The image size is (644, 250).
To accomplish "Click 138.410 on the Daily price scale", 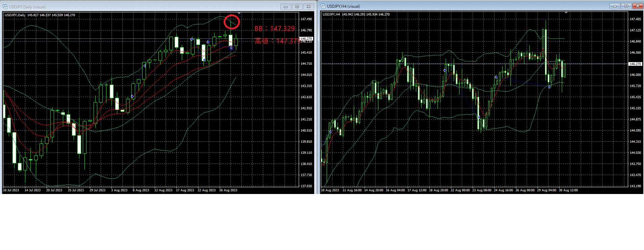I will (306, 164).
